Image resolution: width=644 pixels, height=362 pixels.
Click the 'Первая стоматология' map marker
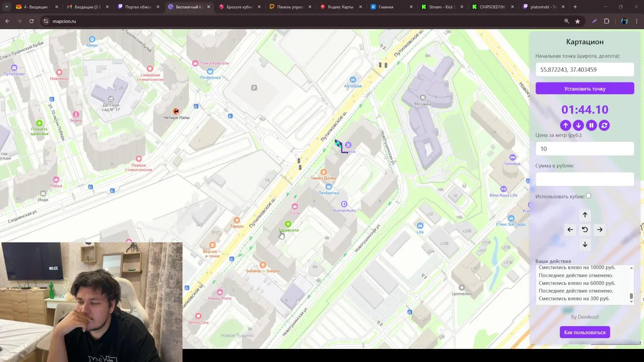coord(138,159)
